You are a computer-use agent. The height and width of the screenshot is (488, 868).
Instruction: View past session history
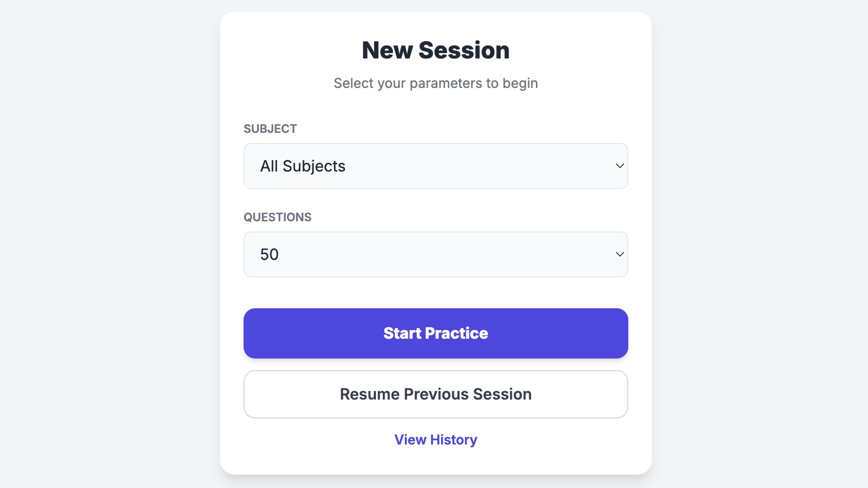coord(435,440)
